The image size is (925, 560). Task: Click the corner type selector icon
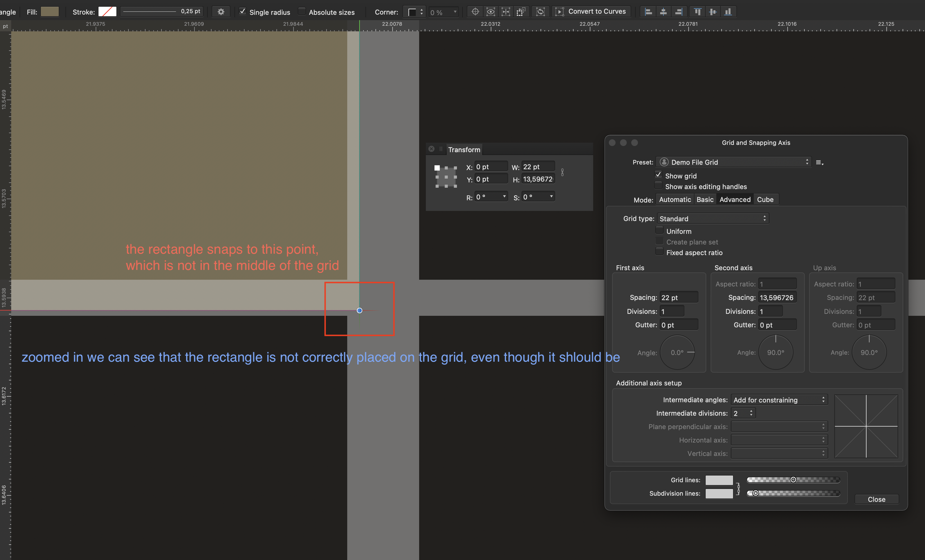click(414, 12)
